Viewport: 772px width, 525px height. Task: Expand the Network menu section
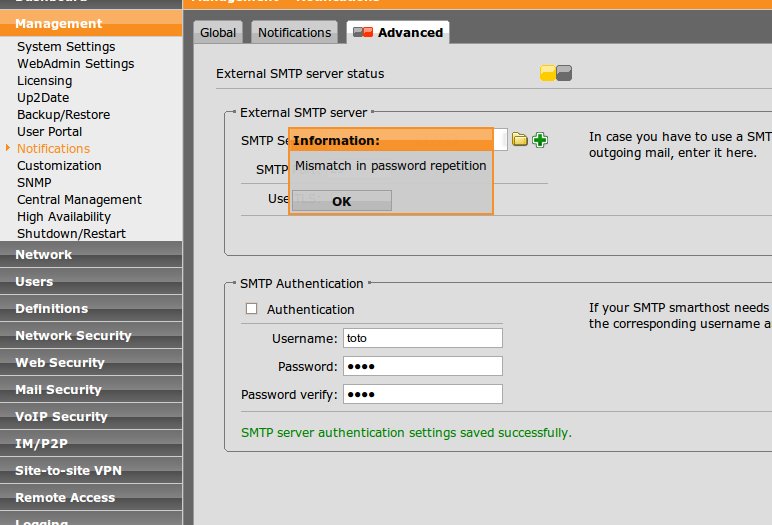(x=91, y=255)
